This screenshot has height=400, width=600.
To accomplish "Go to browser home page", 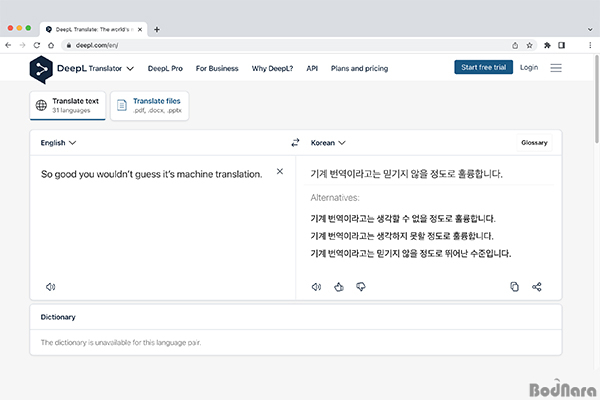I will [x=51, y=45].
